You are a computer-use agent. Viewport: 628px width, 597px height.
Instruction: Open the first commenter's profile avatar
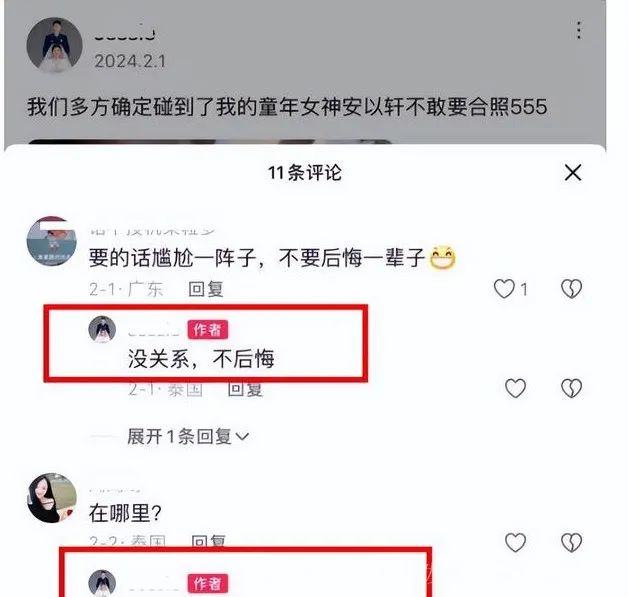click(x=51, y=241)
